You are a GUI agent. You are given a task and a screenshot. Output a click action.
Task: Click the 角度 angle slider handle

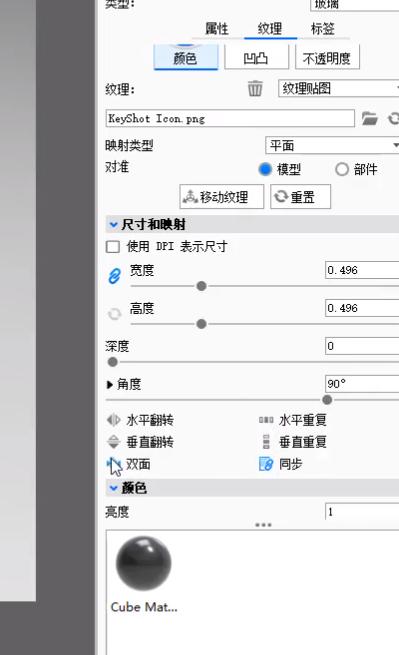pos(327,400)
